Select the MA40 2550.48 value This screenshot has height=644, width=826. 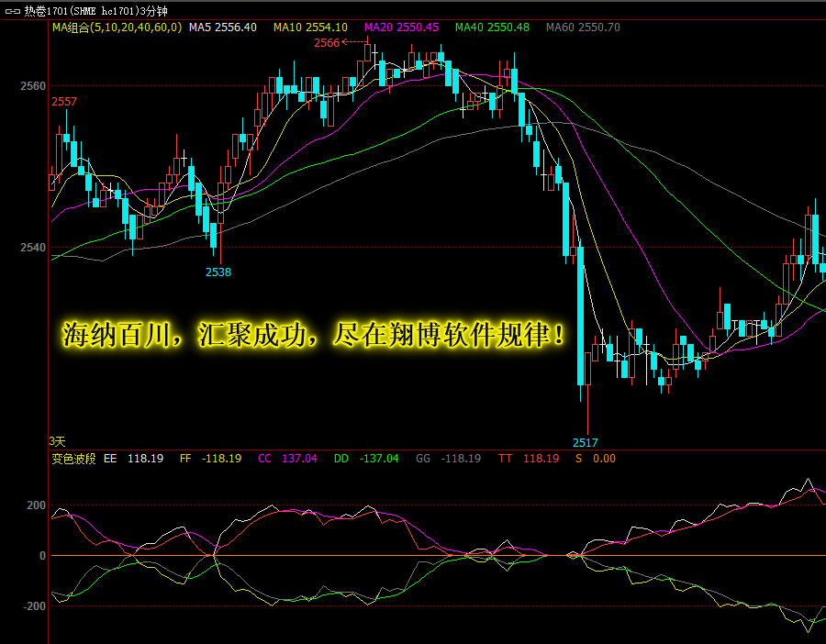pos(492,28)
